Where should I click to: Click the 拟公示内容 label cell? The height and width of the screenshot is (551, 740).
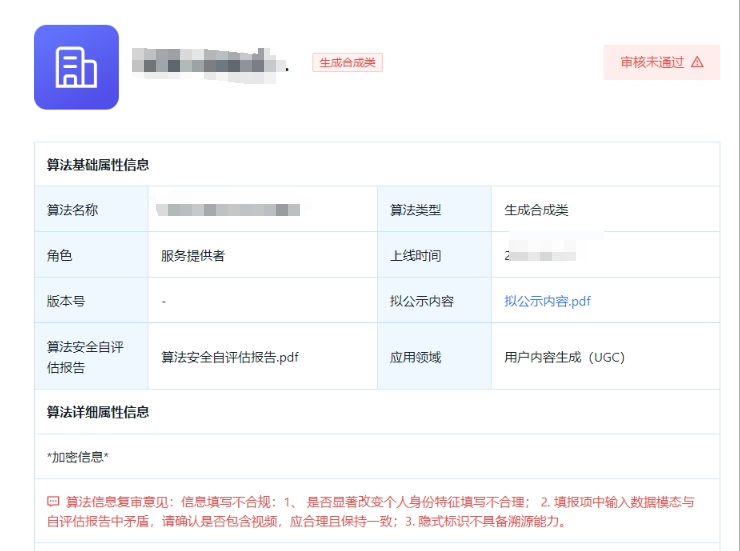(x=435, y=301)
